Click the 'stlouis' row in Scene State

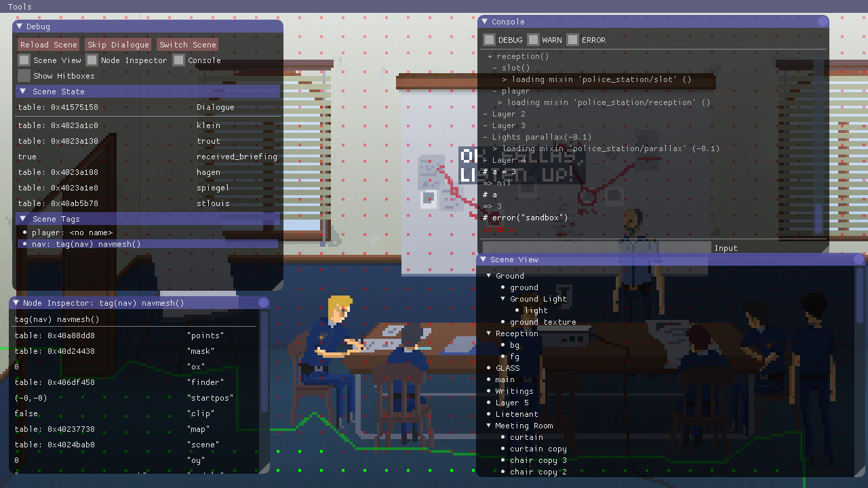point(147,203)
